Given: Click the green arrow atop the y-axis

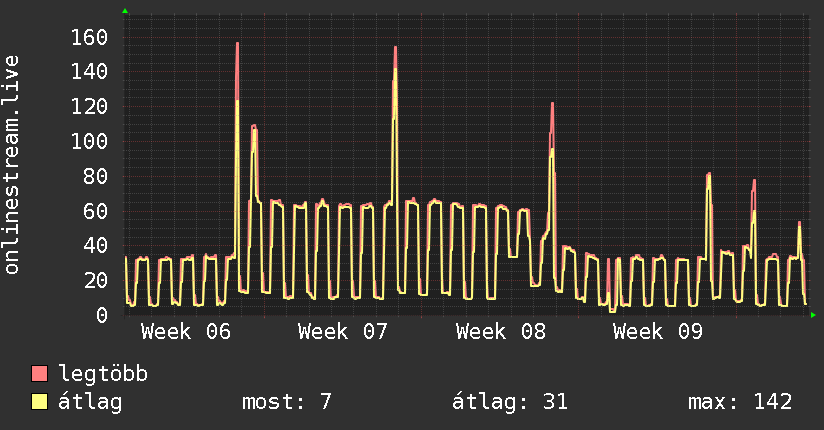Looking at the screenshot, I should pyautogui.click(x=125, y=11).
